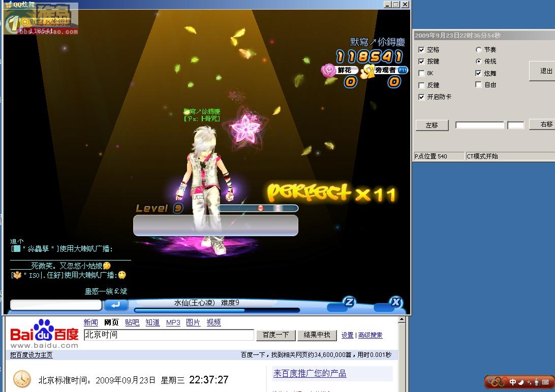The width and height of the screenshot is (555, 392).
Task: Select the 网页 tab on Baidu
Action: (x=111, y=322)
